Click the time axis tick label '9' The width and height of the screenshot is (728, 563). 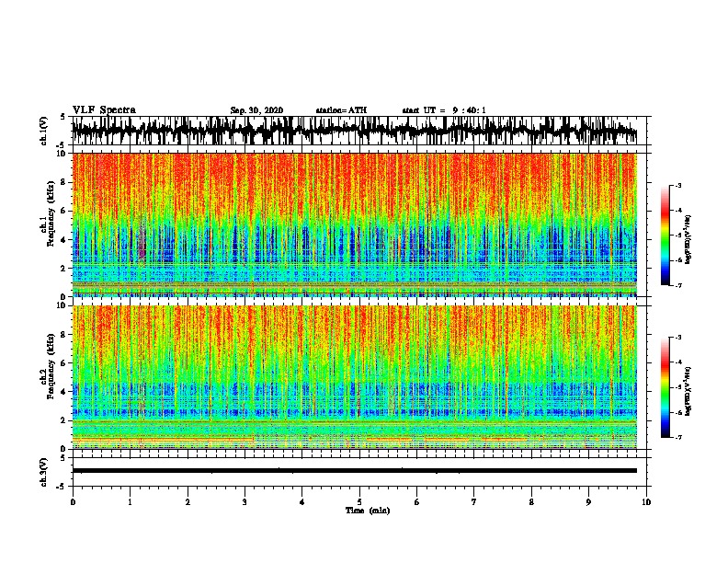coord(588,502)
